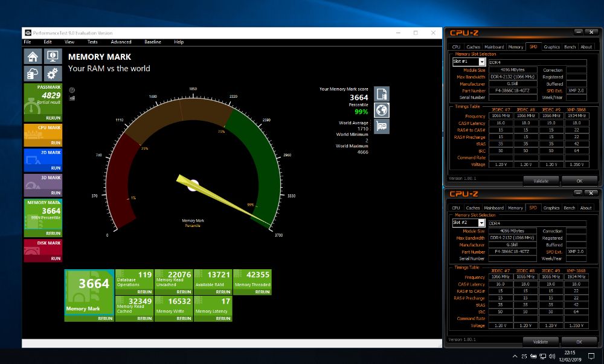Open the cloud baseline upload icon
Image resolution: width=604 pixels, height=364 pixels.
coord(33,74)
